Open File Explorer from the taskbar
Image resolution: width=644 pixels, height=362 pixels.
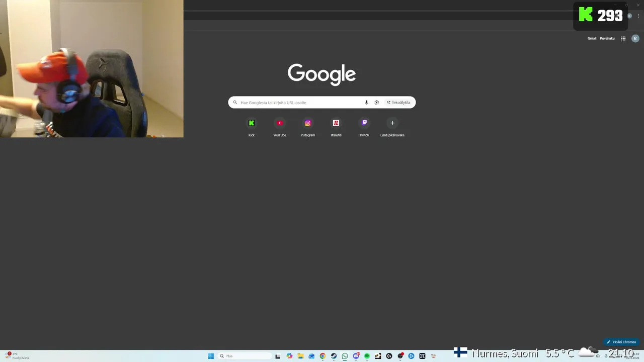300,356
